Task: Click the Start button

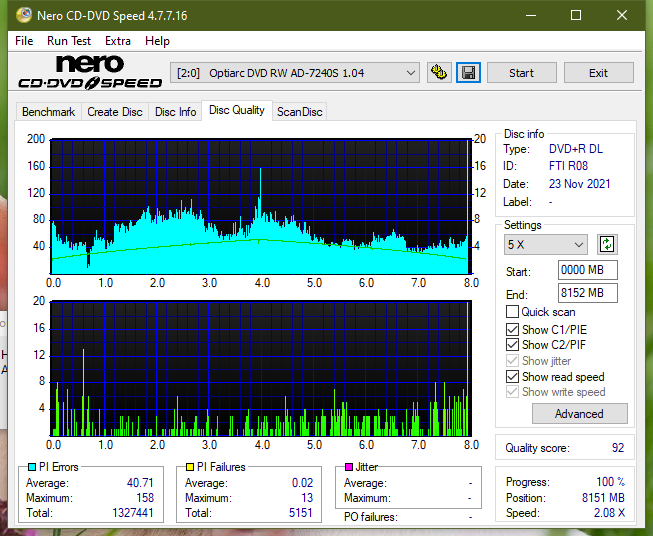Action: click(x=521, y=73)
